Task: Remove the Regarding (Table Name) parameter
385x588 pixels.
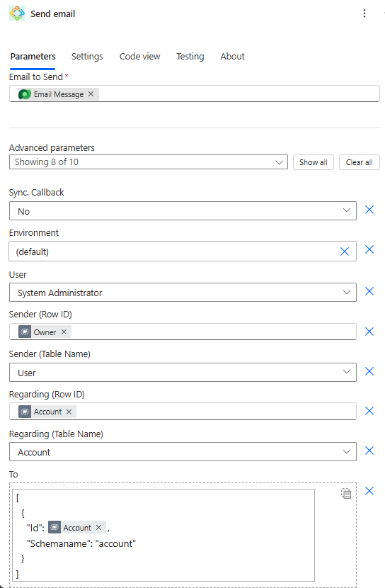Action: click(369, 451)
